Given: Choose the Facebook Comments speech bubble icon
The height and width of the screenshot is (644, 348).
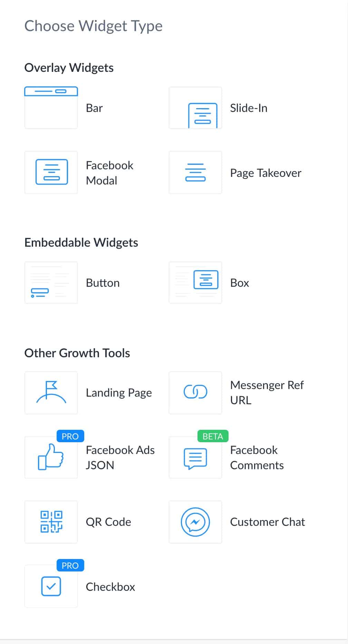Looking at the screenshot, I should pyautogui.click(x=195, y=458).
